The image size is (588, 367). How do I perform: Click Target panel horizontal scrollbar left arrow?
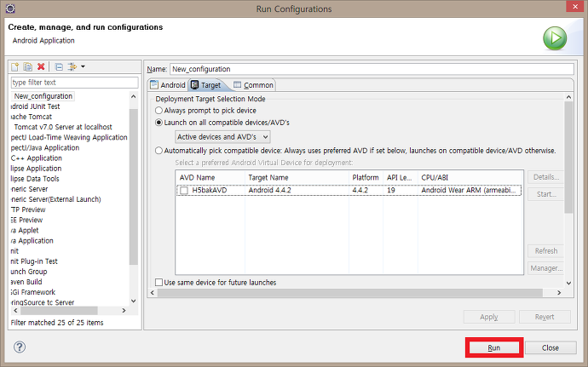[x=153, y=292]
